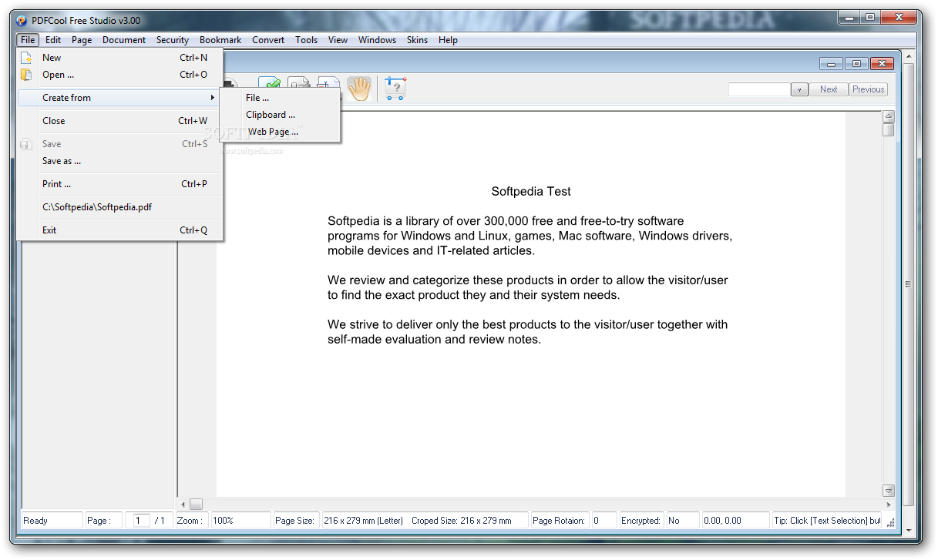Click the shopping cart help icon
The width and height of the screenshot is (938, 560).
(395, 89)
